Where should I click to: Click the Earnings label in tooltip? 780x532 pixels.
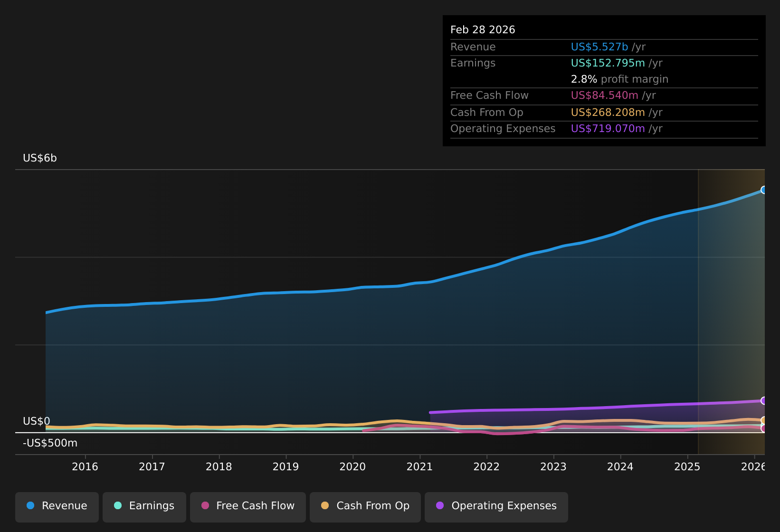[x=473, y=63]
